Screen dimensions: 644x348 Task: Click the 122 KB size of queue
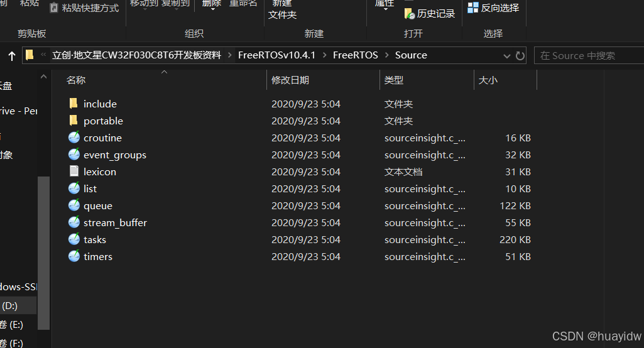coord(515,206)
